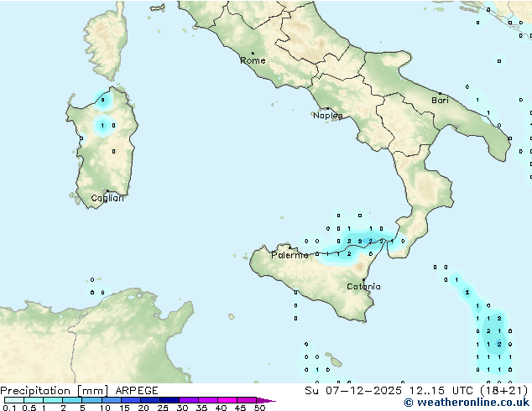Pick the dark navy swatch between 25 and 30

pos(170,400)
